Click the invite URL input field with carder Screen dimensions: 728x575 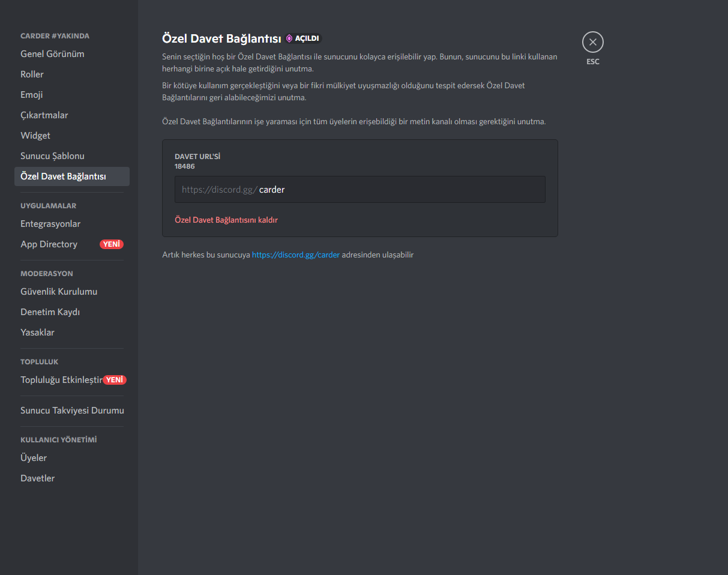click(360, 189)
